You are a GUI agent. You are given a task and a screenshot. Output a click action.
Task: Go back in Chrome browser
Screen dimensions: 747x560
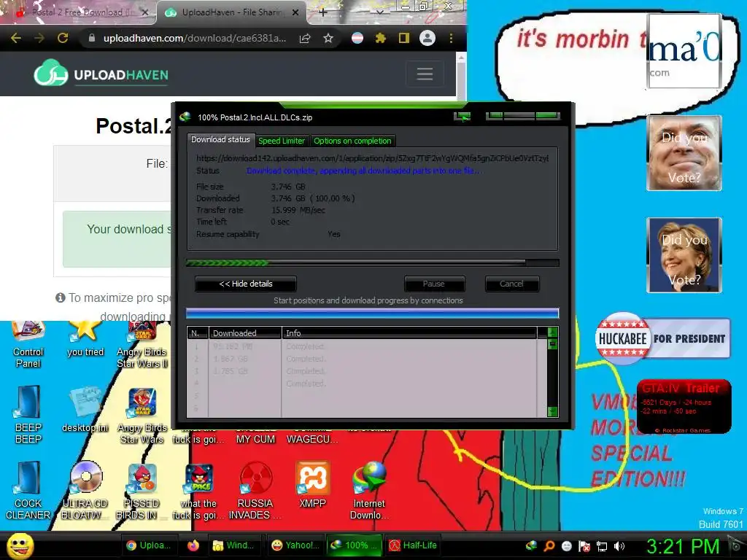pyautogui.click(x=16, y=38)
